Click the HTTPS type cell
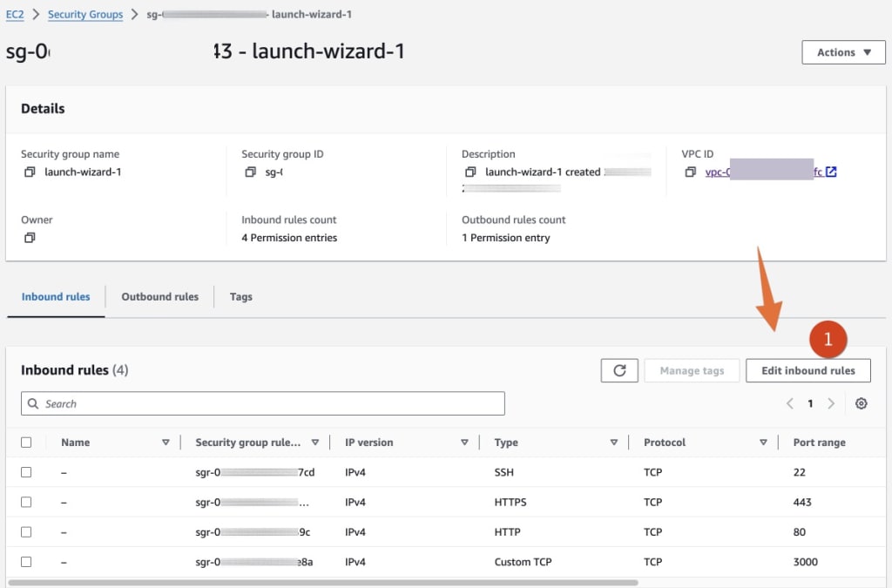 click(510, 502)
